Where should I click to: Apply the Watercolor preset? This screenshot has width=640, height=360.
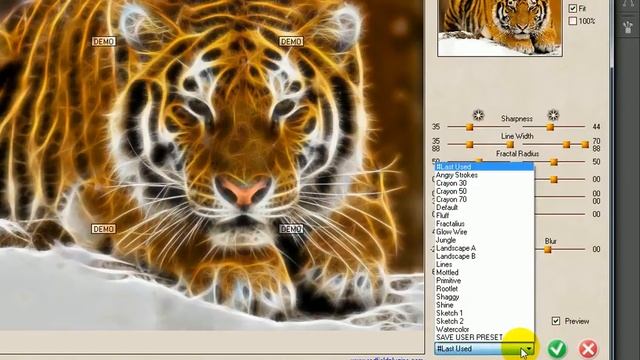[484, 329]
